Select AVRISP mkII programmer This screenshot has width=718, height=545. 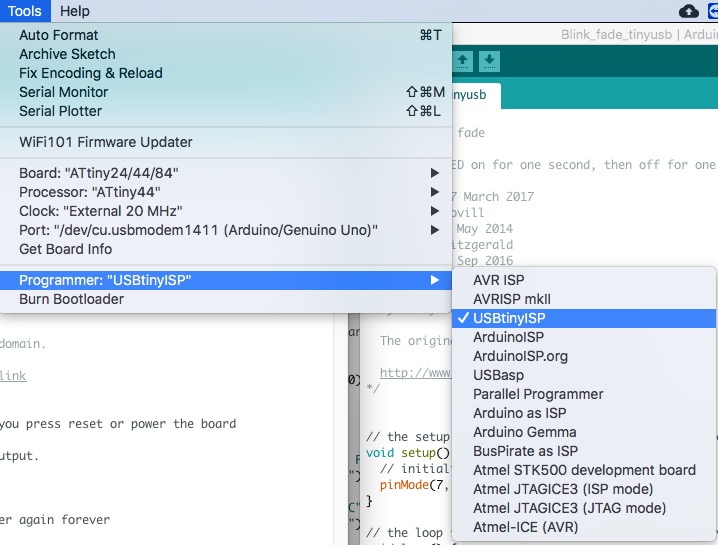click(x=584, y=299)
